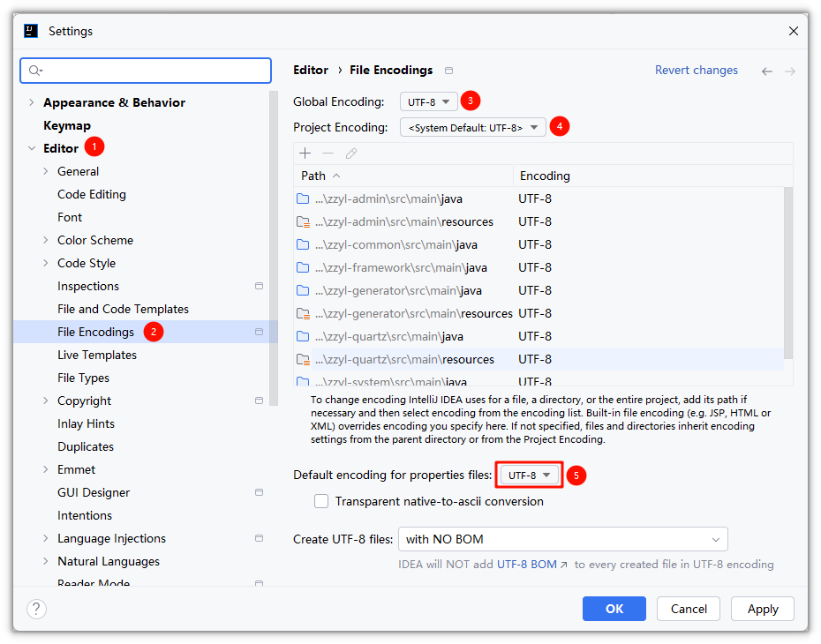821x644 pixels.
Task: Click project-level icon in Copyright row
Action: tap(259, 401)
